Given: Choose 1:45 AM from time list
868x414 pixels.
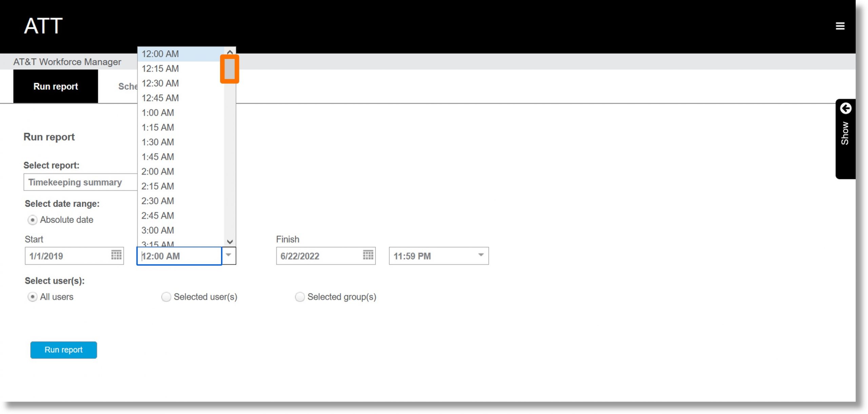Looking at the screenshot, I should (181, 157).
